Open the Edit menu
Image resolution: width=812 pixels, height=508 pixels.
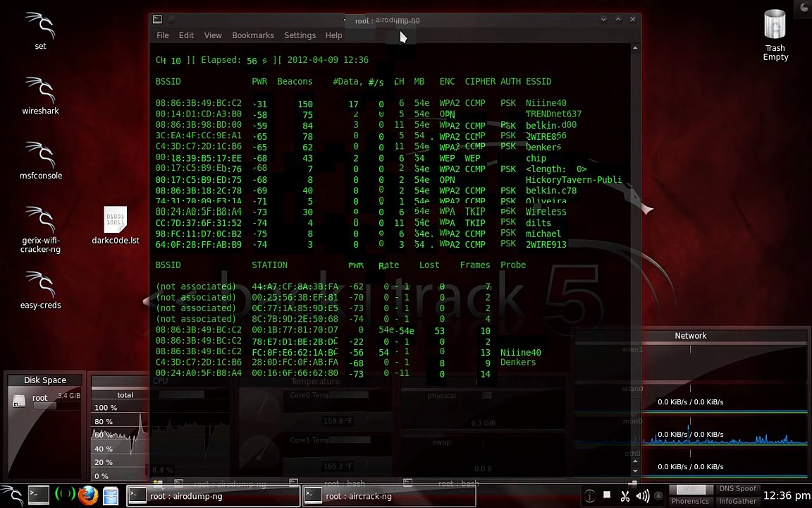point(186,35)
